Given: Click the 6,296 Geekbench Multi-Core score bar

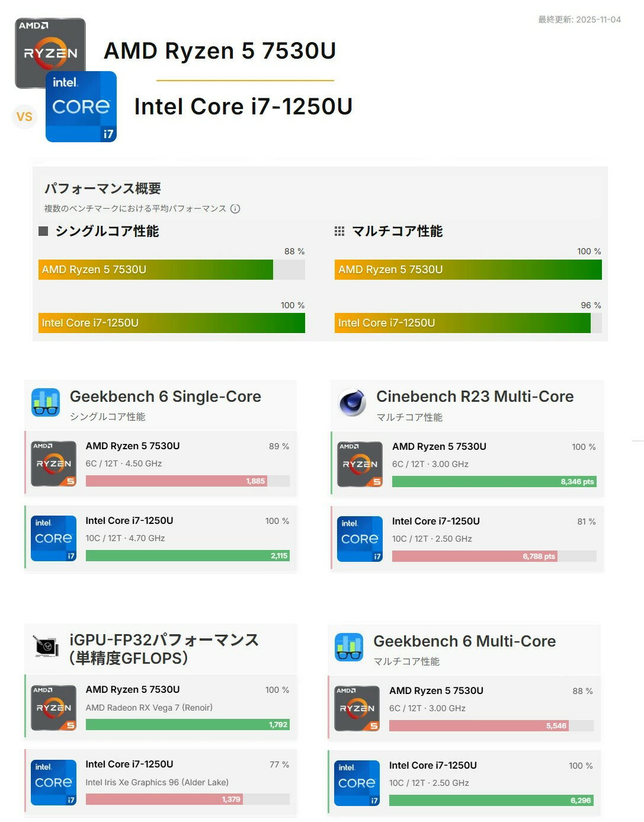Looking at the screenshot, I should point(491,800).
